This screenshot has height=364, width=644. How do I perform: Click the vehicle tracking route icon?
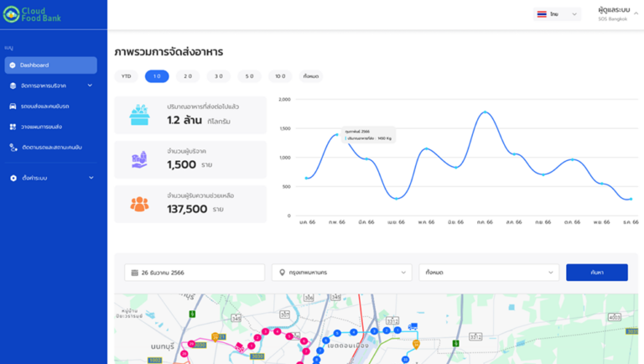13,148
